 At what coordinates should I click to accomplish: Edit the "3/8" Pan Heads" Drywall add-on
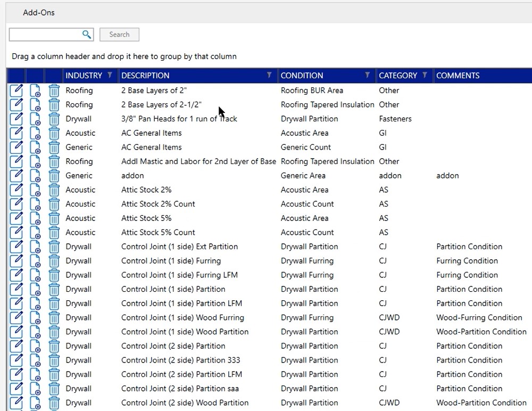(16, 119)
